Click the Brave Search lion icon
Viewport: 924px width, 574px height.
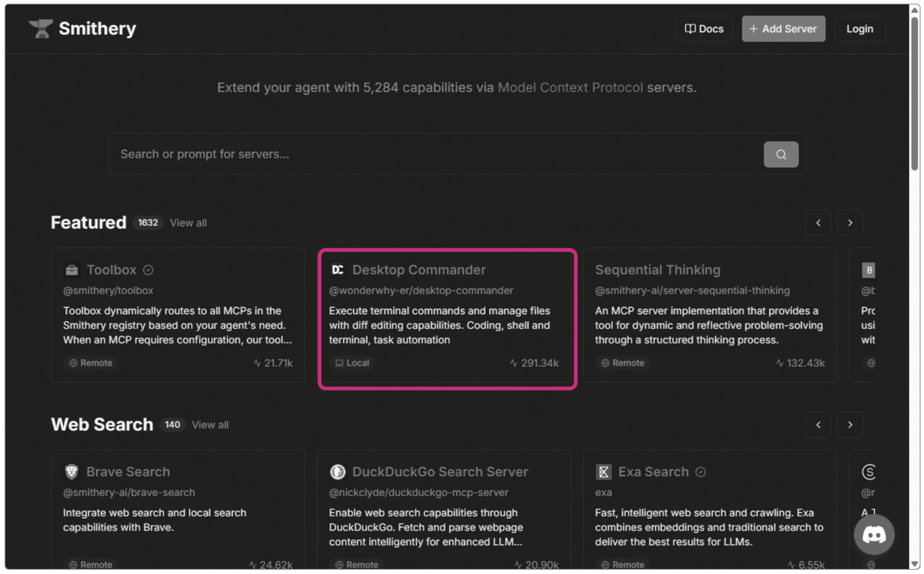pyautogui.click(x=72, y=471)
